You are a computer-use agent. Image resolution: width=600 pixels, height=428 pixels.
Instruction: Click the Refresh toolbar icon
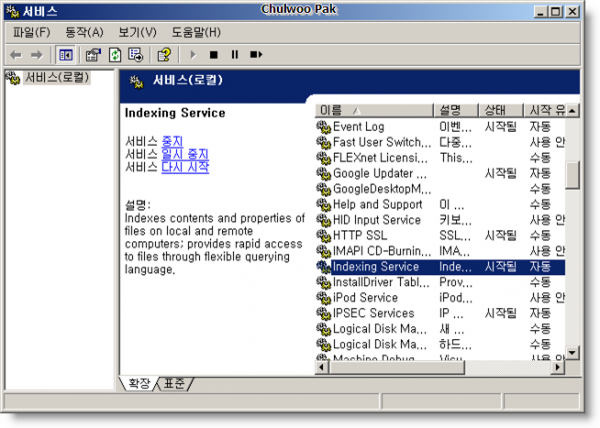click(x=115, y=55)
